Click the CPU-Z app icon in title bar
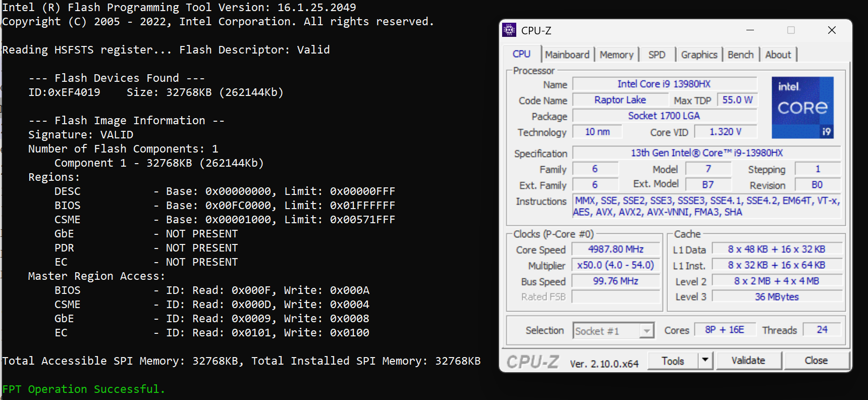The width and height of the screenshot is (868, 400). (x=510, y=30)
